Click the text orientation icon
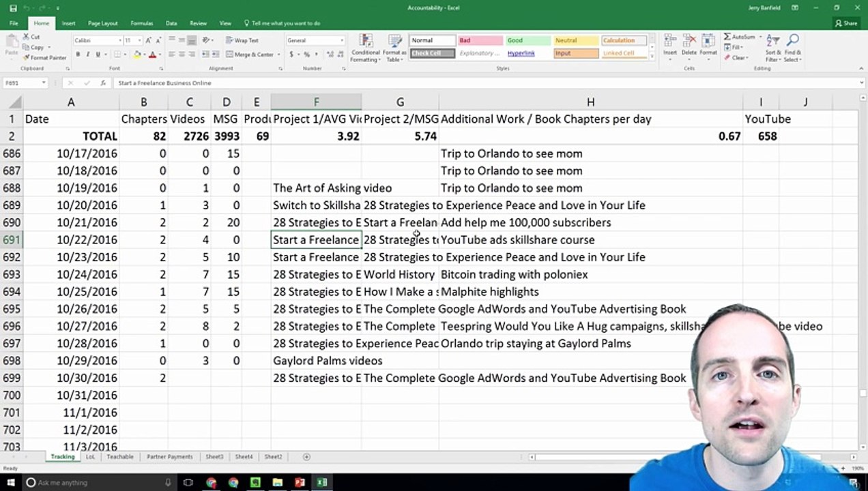This screenshot has height=491, width=868. [x=207, y=40]
